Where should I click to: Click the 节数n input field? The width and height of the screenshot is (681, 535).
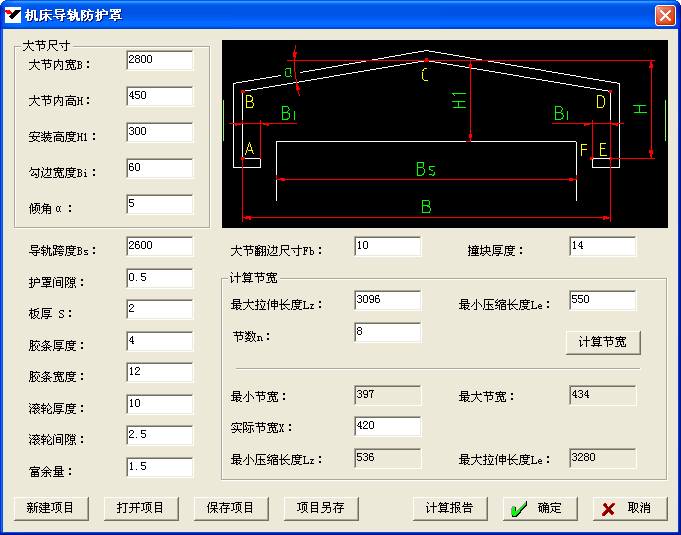click(x=387, y=332)
